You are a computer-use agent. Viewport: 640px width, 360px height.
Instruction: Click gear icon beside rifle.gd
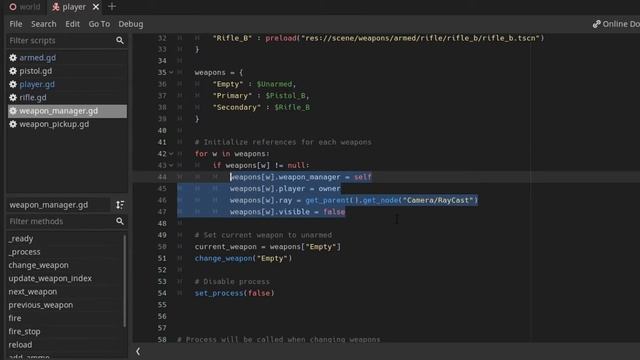(x=13, y=98)
